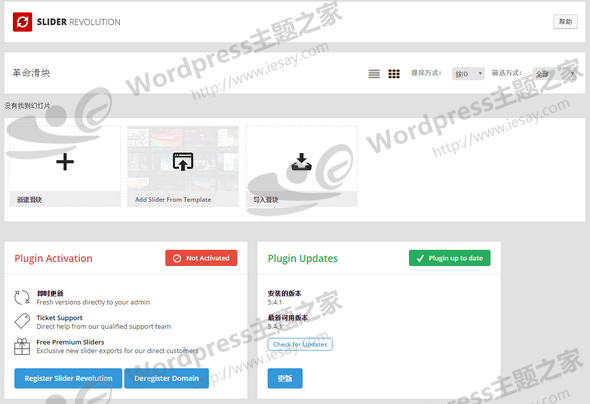Click the plus icon for new slider
Screen dimensions: 590x404
coord(65,162)
